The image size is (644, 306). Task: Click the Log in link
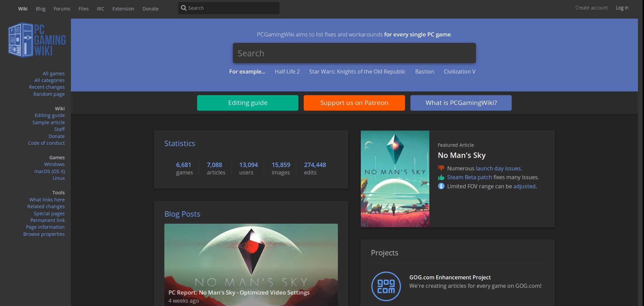click(x=622, y=8)
